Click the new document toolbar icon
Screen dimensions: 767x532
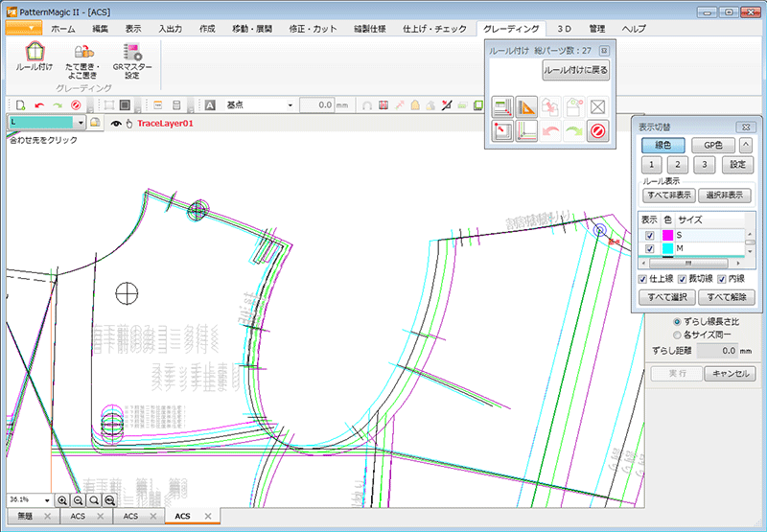click(x=20, y=105)
